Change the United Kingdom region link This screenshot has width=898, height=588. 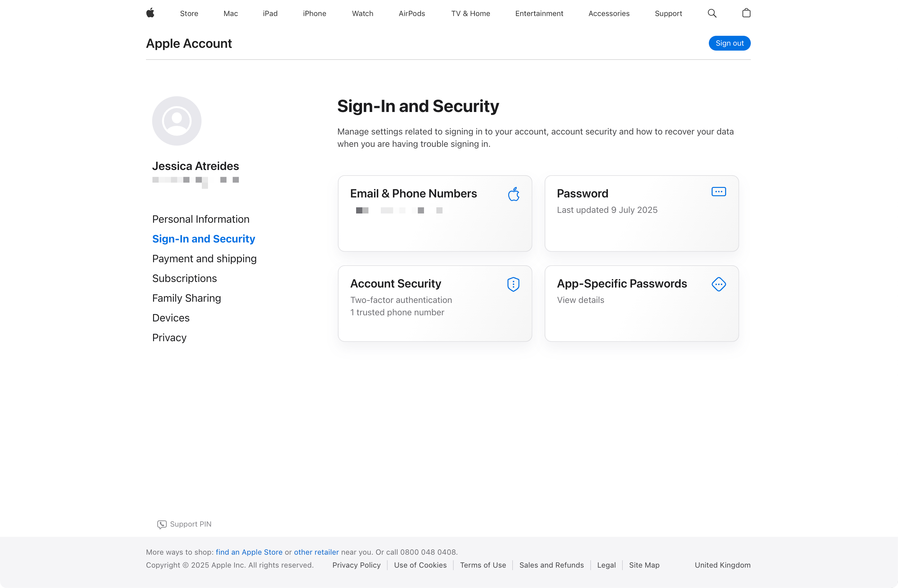(722, 565)
